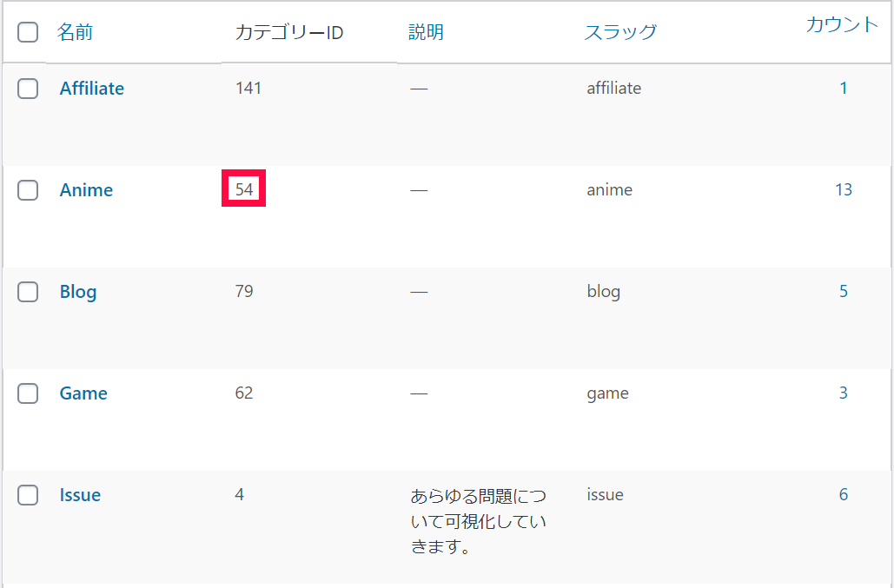
Task: Sort by スラッグ column header
Action: point(620,33)
